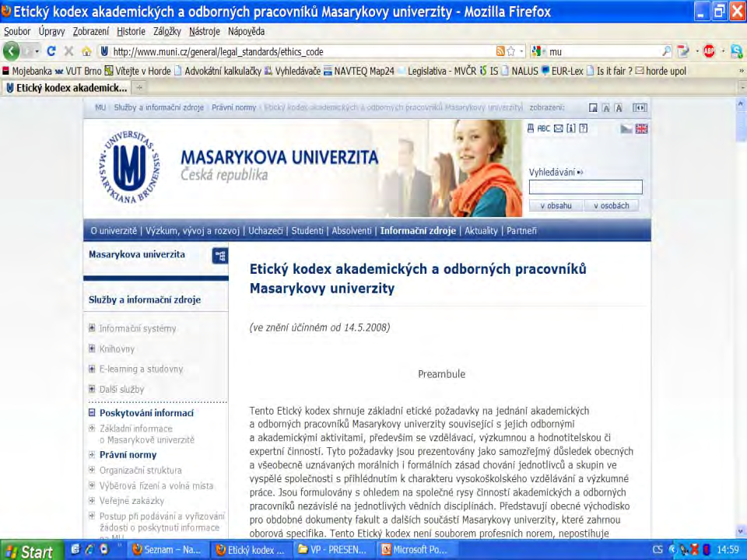This screenshot has height=560, width=747.
Task: Switch page language with the British flag
Action: click(641, 128)
